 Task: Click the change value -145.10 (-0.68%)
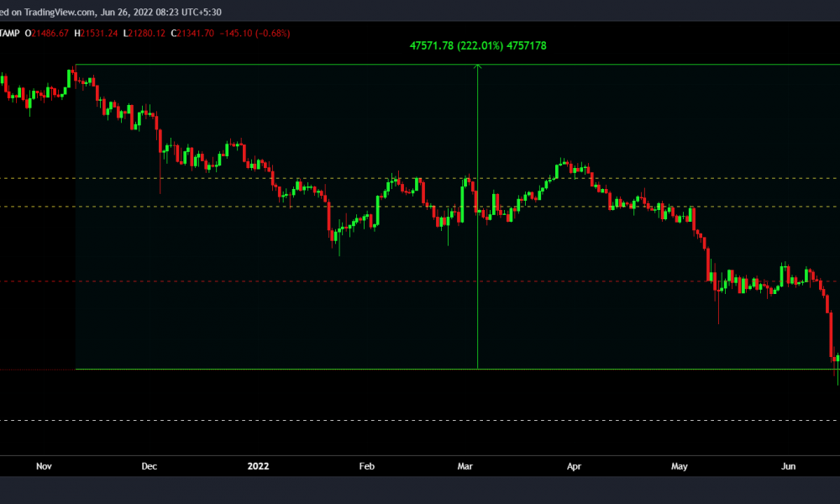coord(255,34)
